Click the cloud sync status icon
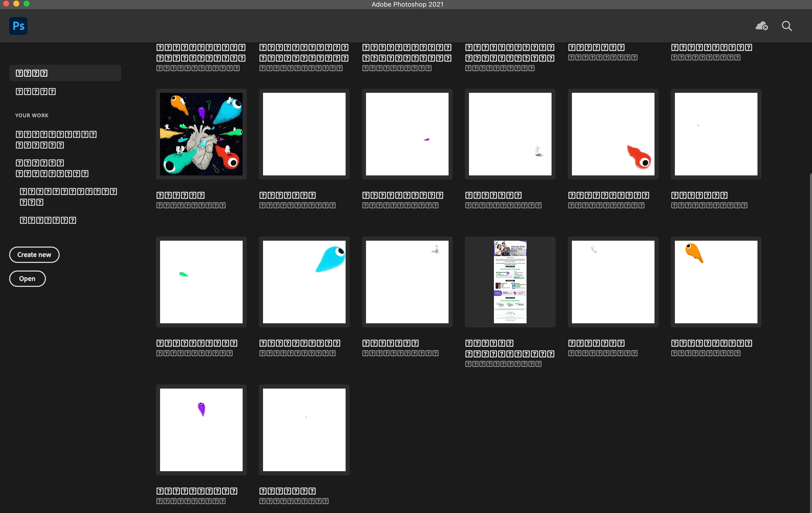This screenshot has width=812, height=513. tap(762, 26)
